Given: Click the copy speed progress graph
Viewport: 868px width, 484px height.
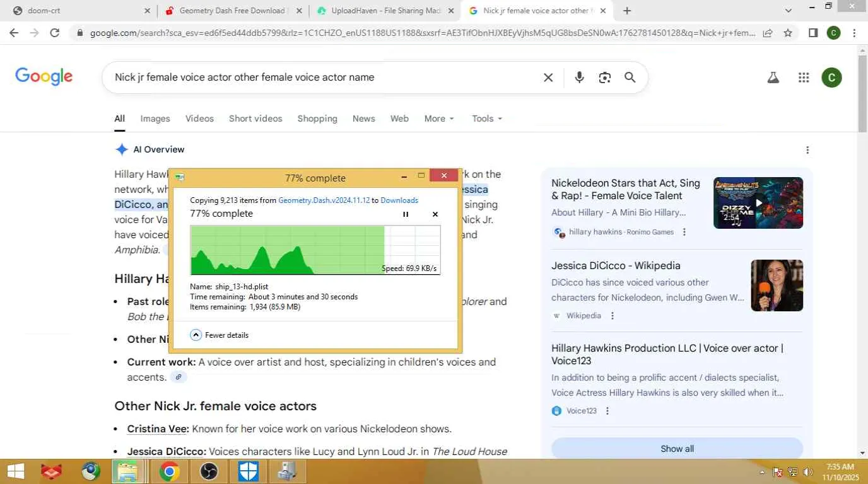Looking at the screenshot, I should tap(315, 250).
